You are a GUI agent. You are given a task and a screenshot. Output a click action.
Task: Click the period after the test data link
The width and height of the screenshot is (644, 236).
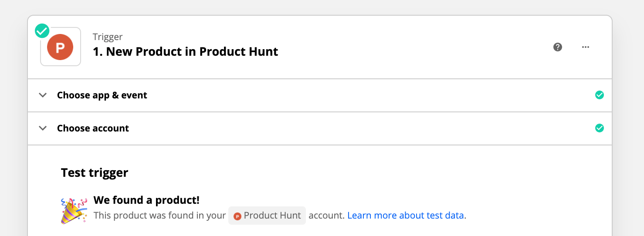pos(465,216)
